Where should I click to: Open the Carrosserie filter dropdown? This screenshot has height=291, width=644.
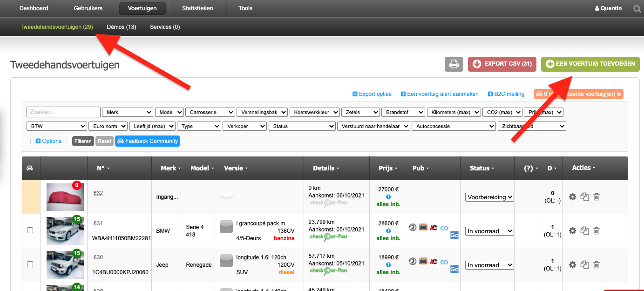point(210,112)
